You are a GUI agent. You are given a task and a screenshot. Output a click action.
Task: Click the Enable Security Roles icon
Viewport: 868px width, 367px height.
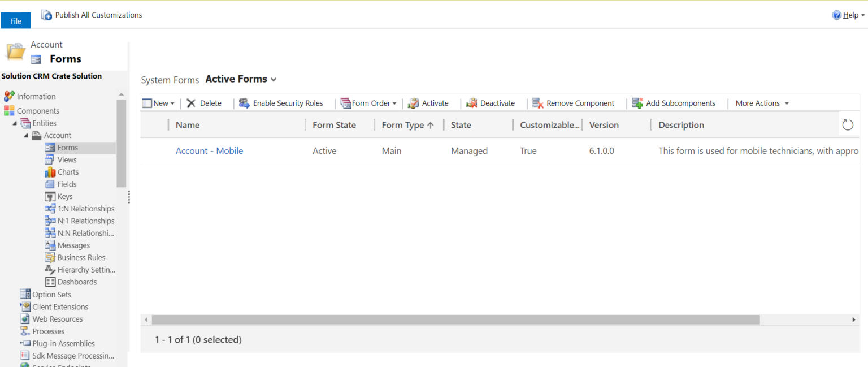click(244, 103)
